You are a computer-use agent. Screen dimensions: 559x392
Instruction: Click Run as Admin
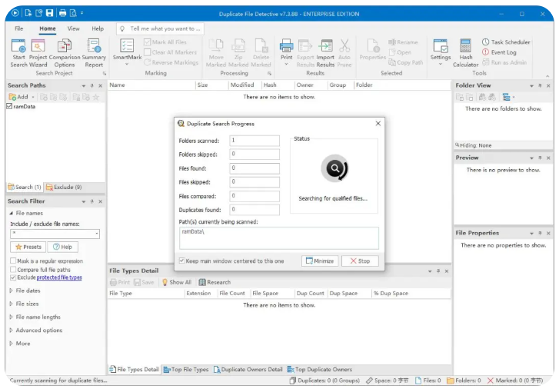point(504,62)
